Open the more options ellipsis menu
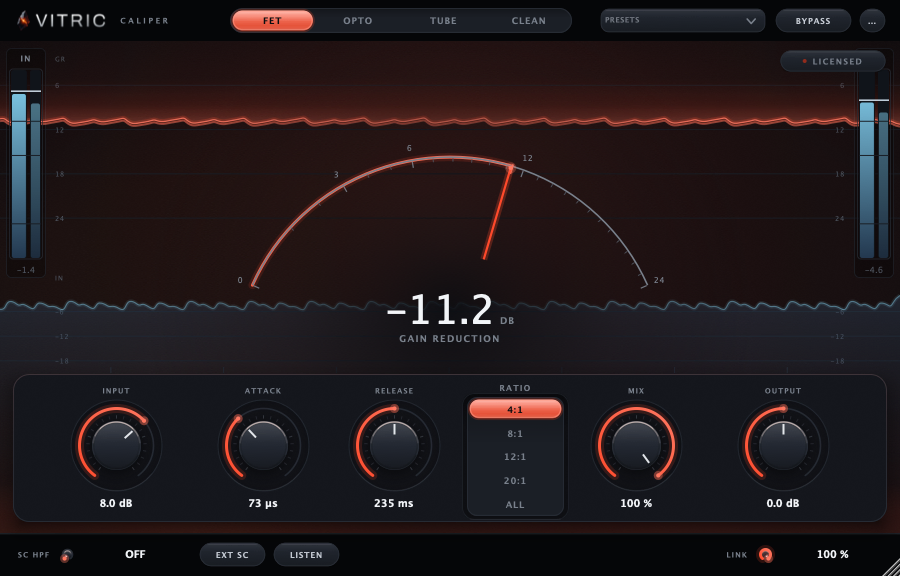 [872, 21]
